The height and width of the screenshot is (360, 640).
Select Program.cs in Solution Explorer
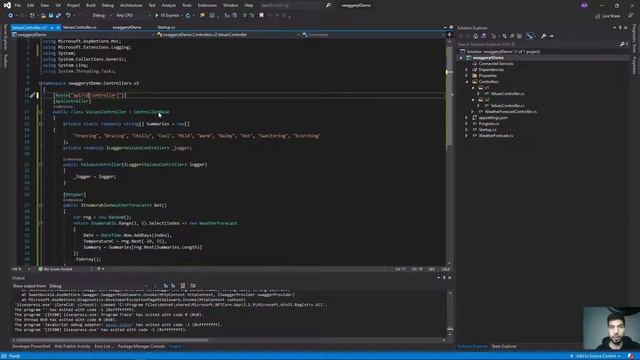pos(489,124)
